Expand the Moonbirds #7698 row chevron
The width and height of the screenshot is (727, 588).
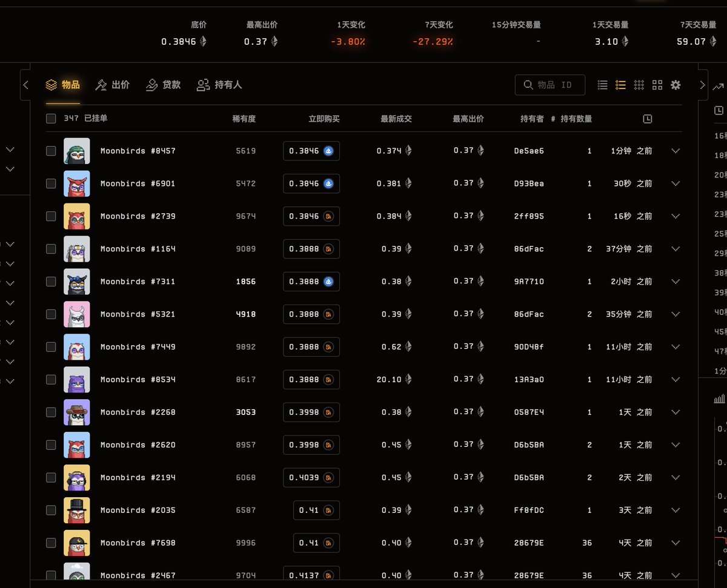pos(676,543)
